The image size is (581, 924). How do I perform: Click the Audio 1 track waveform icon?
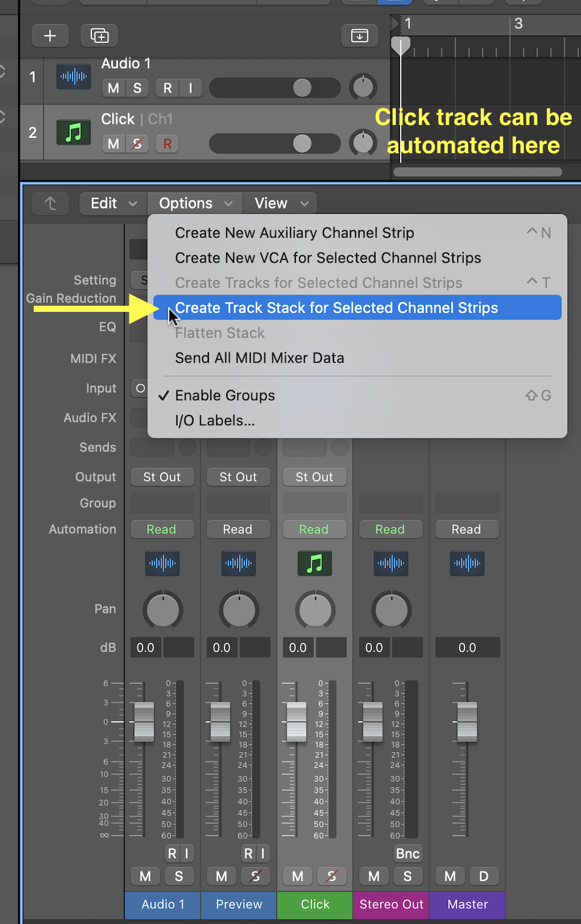coord(74,77)
